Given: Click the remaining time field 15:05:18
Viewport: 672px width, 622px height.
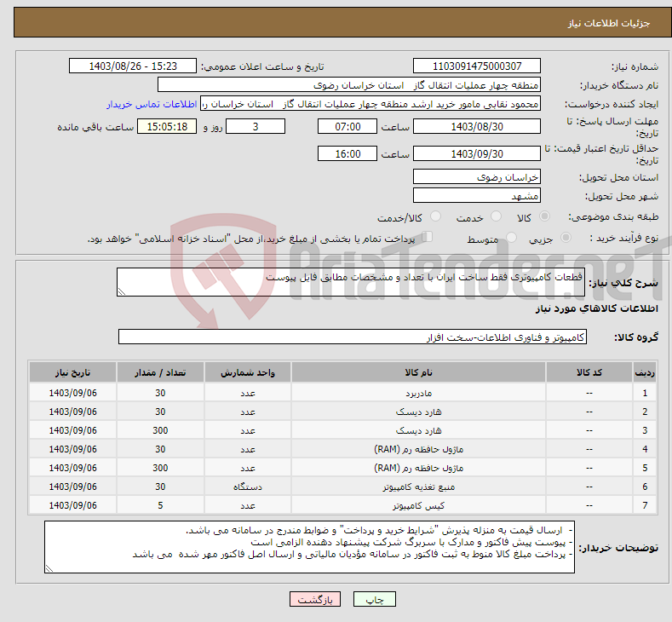Looking at the screenshot, I should 167,127.
